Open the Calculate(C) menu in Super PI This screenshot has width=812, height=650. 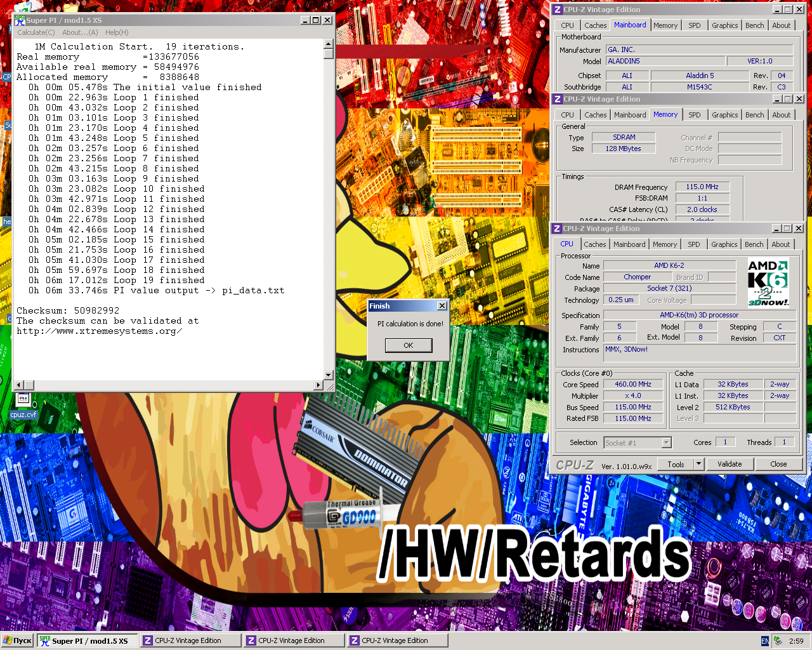36,32
